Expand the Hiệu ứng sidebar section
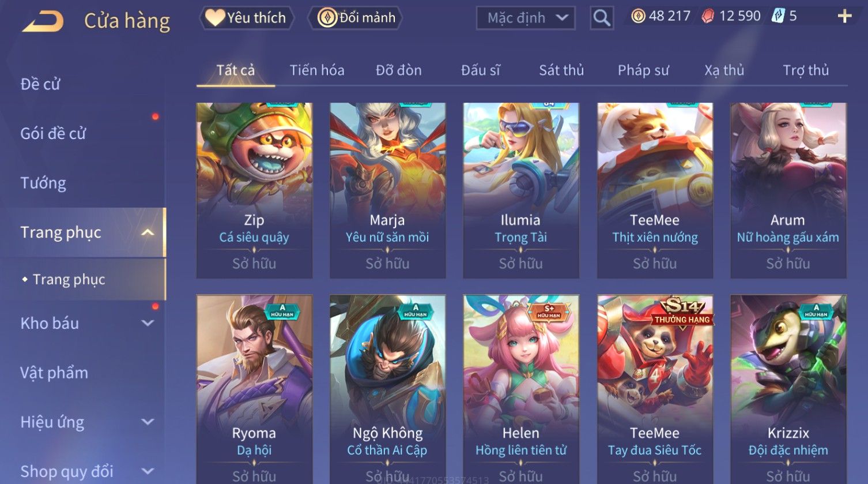 (148, 422)
